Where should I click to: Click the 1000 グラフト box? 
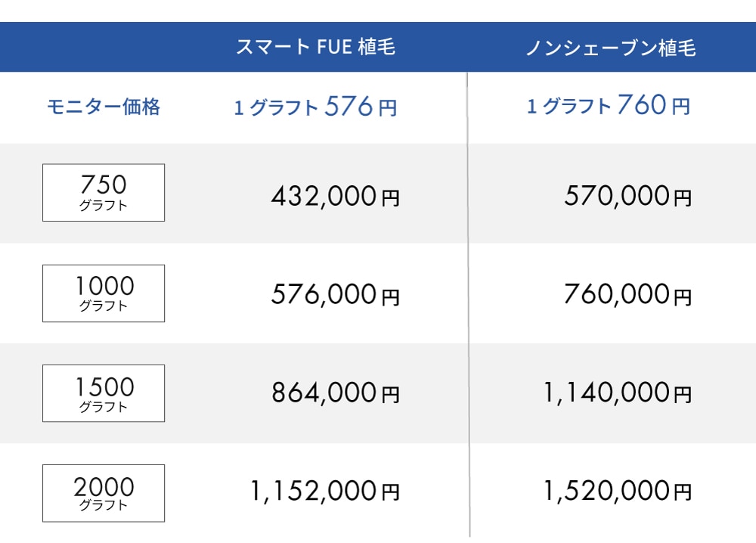click(x=104, y=293)
